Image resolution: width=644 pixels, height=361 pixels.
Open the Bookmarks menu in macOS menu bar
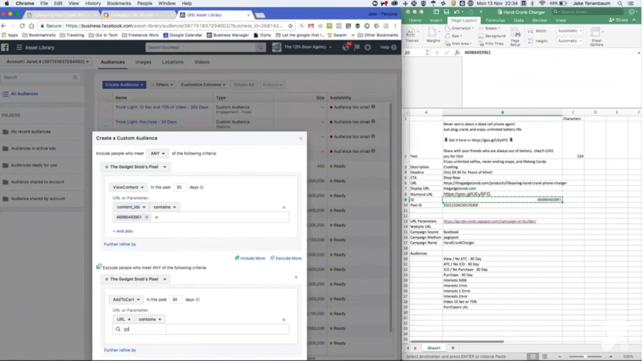[119, 3]
